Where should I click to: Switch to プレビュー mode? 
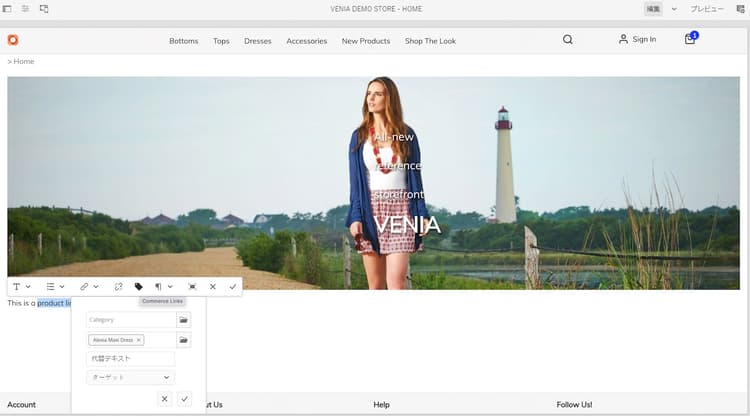(706, 9)
